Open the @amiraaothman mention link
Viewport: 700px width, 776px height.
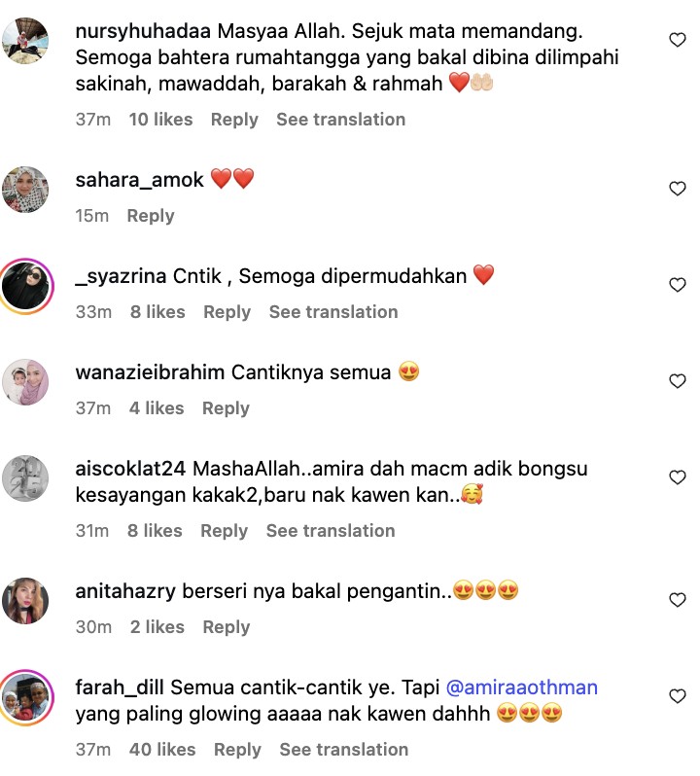522,688
